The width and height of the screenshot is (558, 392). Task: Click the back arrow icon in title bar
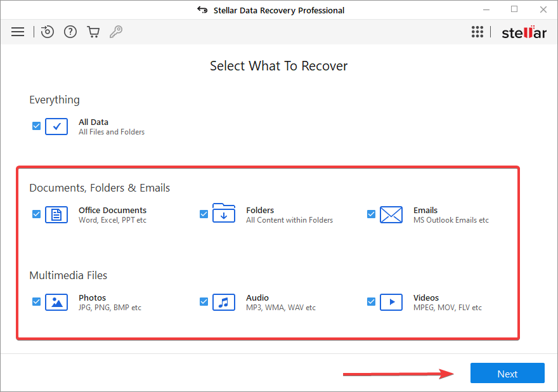pos(202,10)
